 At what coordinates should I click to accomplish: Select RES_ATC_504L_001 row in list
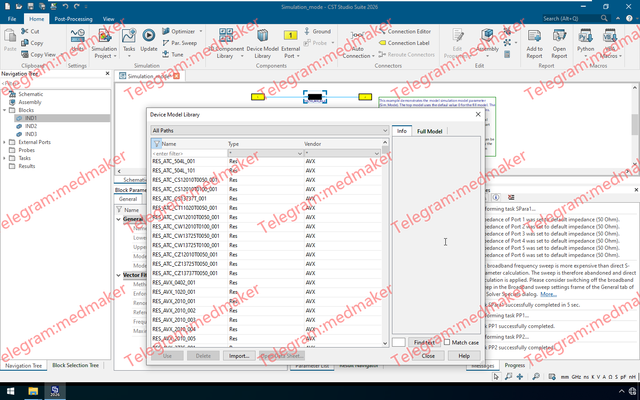(267, 161)
